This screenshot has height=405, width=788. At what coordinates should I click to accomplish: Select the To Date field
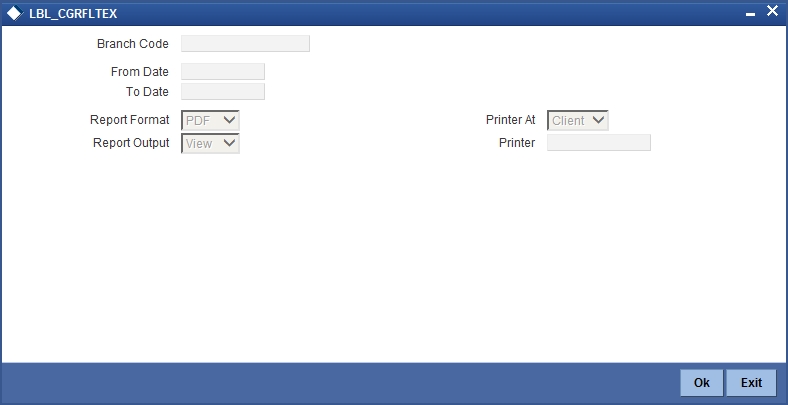tap(223, 91)
